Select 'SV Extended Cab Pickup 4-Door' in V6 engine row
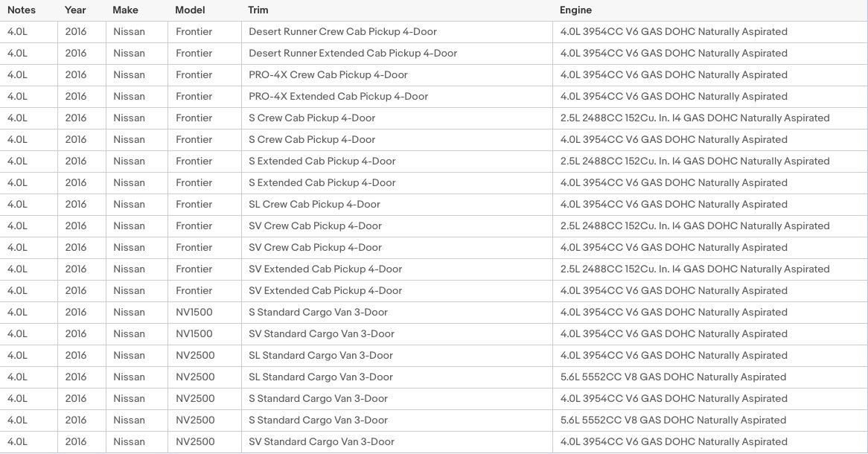 click(325, 291)
